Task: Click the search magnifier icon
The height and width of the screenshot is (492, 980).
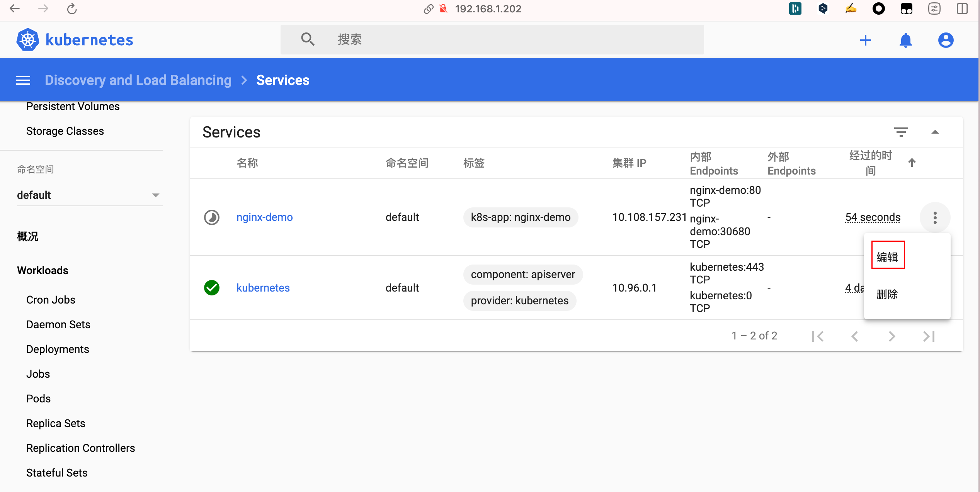Action: point(308,39)
